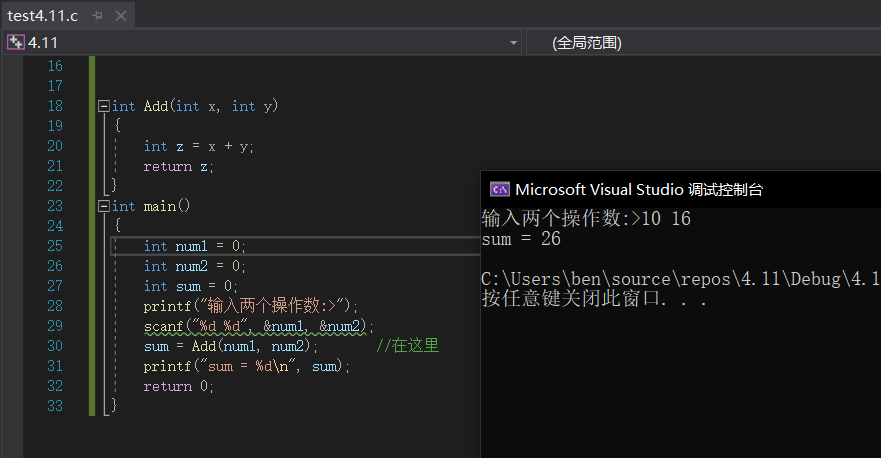Screen dimensions: 881x458
Task: Click the 4.11 project icon in navigation bar
Action: [x=15, y=42]
